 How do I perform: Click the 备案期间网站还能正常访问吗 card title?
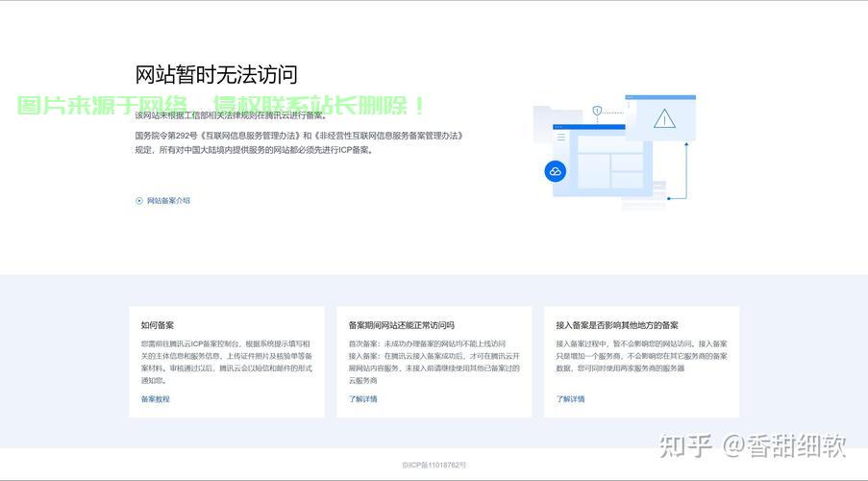[402, 325]
